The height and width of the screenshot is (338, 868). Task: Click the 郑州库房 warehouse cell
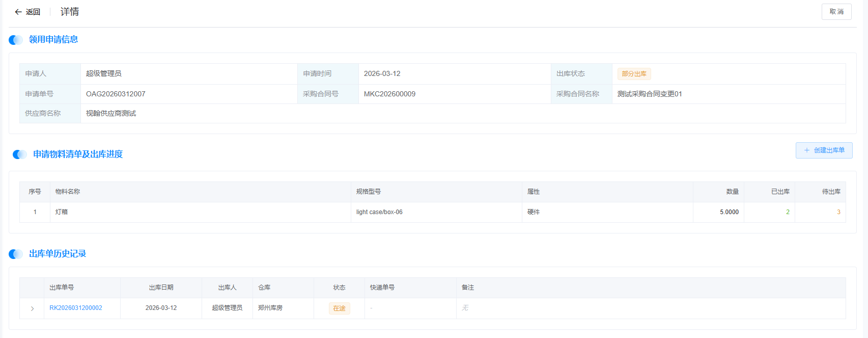pyautogui.click(x=270, y=308)
